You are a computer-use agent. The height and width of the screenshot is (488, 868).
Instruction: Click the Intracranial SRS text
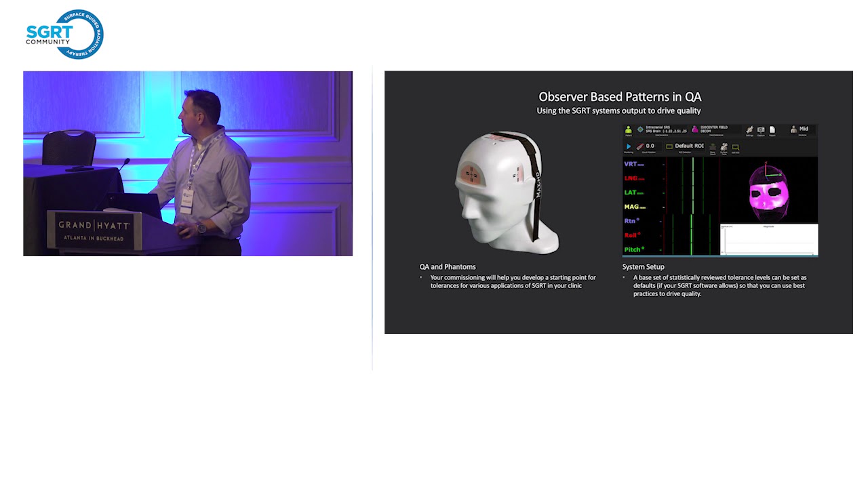[x=657, y=127]
